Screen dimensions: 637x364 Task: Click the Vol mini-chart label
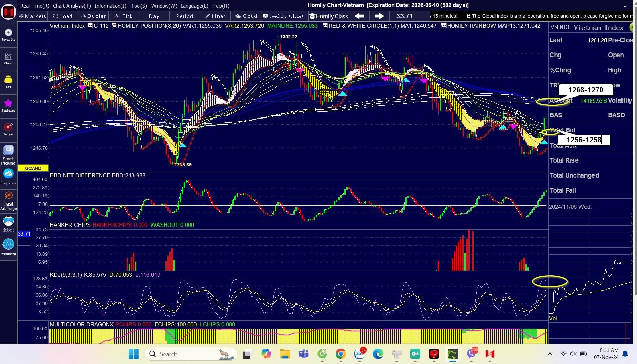click(x=553, y=318)
